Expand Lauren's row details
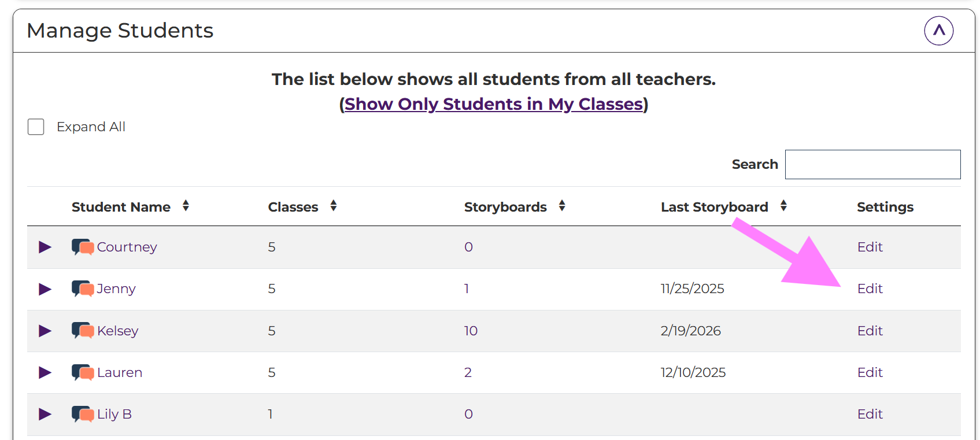Viewport: 980px width, 440px height. point(45,372)
